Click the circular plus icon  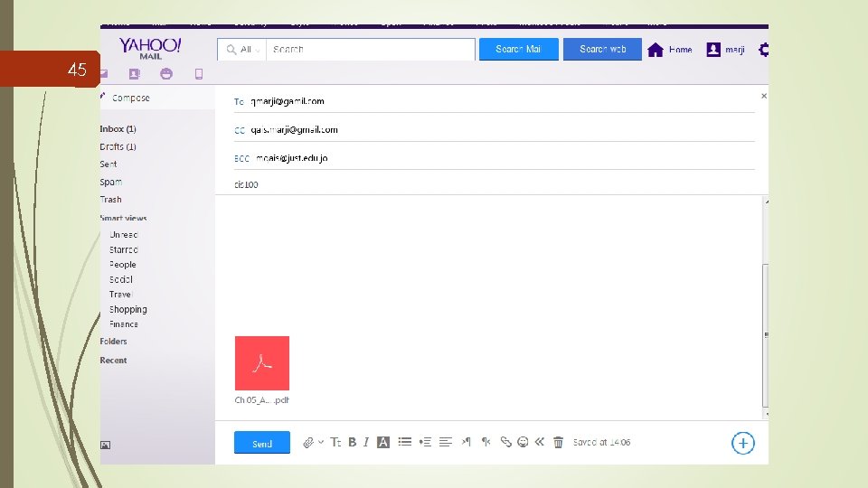point(743,443)
